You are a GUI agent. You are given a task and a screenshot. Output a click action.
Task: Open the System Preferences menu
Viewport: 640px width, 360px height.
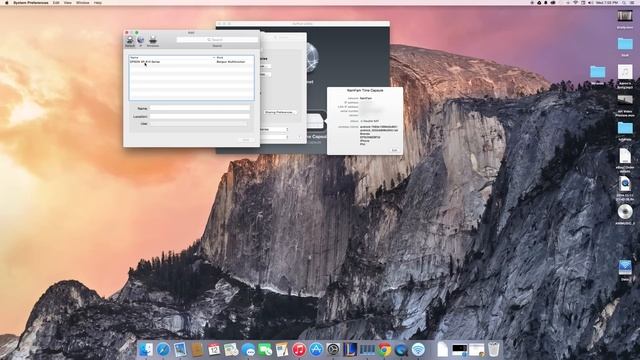tap(31, 2)
